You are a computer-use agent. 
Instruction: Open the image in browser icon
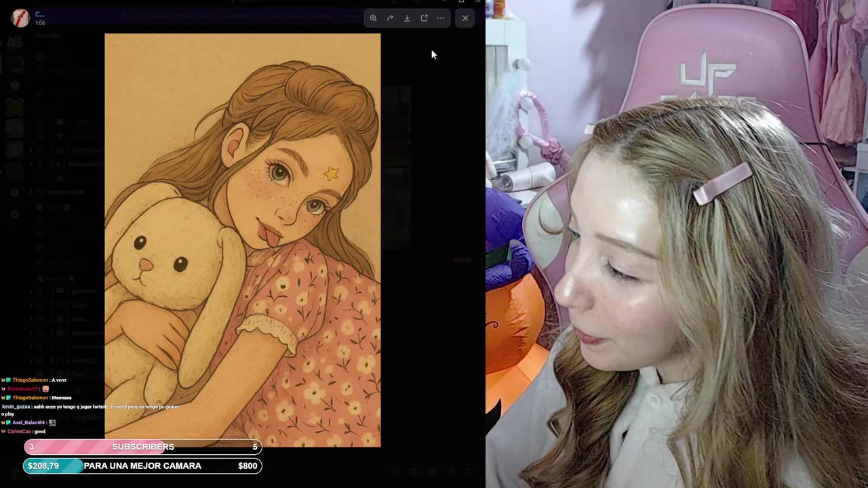coord(424,18)
